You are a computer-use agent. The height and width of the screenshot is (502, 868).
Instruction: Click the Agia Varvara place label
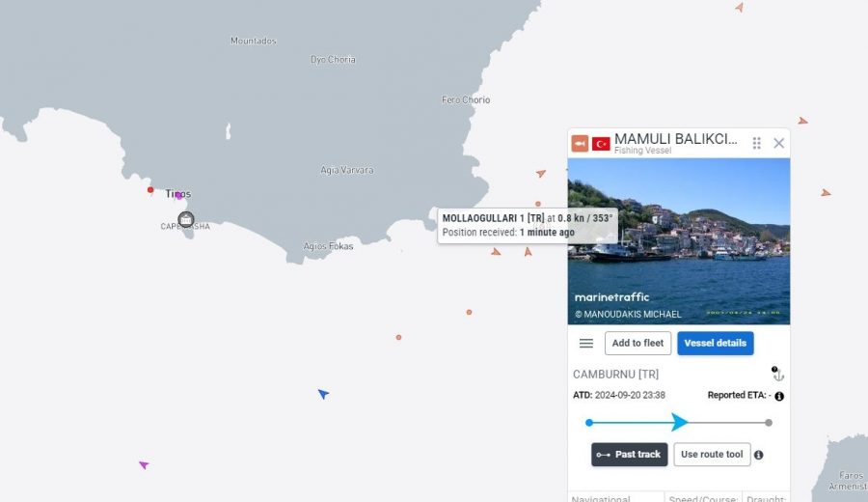pyautogui.click(x=347, y=170)
